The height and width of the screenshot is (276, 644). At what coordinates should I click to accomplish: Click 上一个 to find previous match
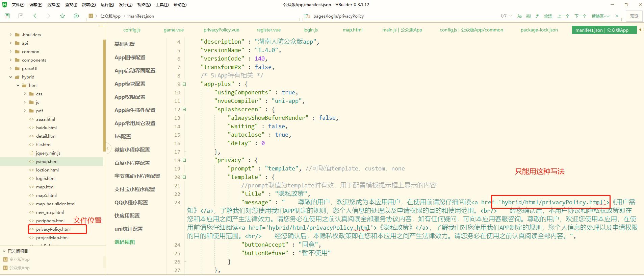[563, 16]
